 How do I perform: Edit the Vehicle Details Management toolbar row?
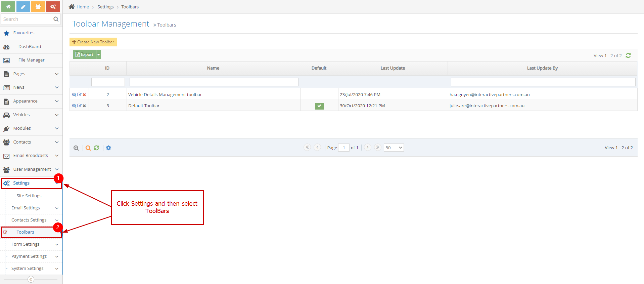(x=79, y=95)
